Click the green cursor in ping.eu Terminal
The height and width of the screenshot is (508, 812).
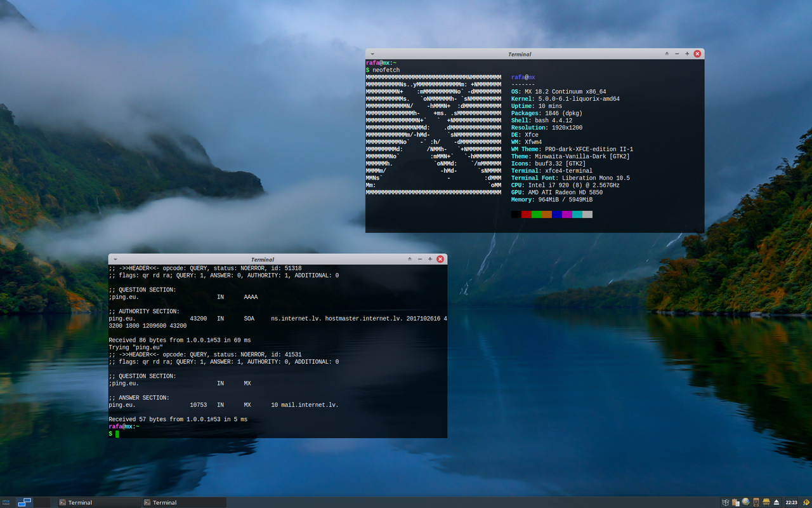coord(117,434)
